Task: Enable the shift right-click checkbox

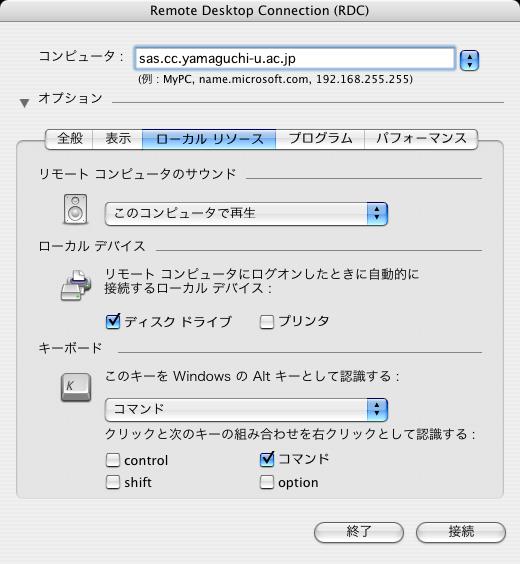Action: (x=113, y=482)
